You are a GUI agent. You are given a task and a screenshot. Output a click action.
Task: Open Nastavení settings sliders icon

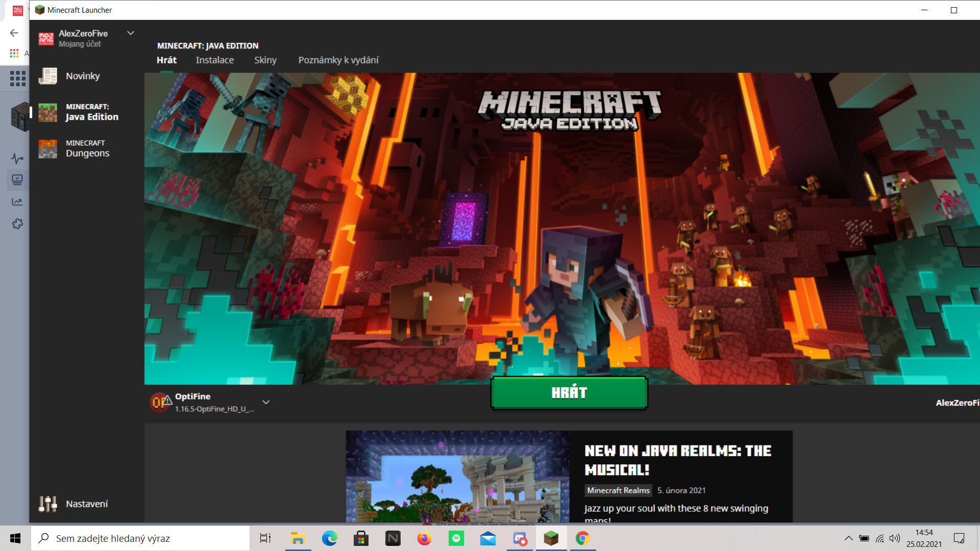48,504
